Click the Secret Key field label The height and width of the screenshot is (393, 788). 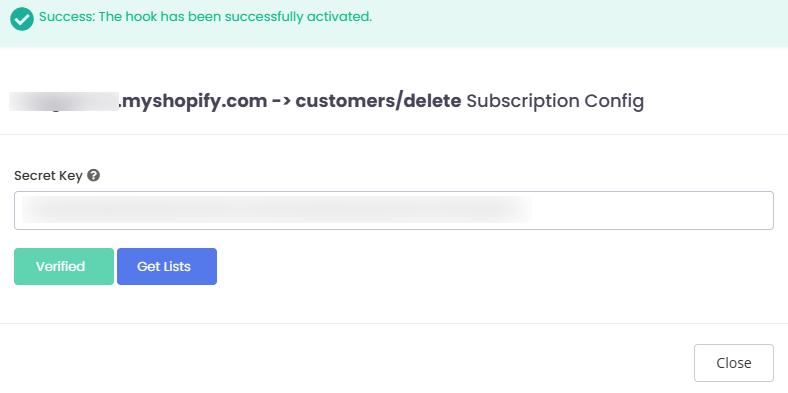tap(48, 175)
